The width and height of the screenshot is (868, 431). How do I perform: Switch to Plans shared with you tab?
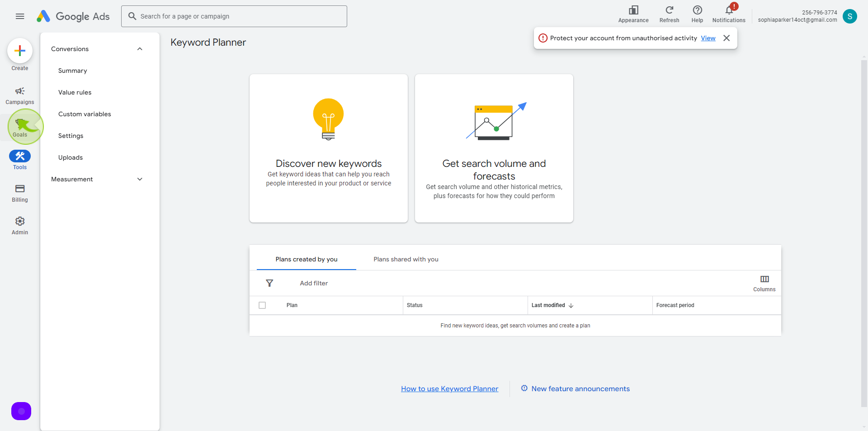click(x=406, y=259)
